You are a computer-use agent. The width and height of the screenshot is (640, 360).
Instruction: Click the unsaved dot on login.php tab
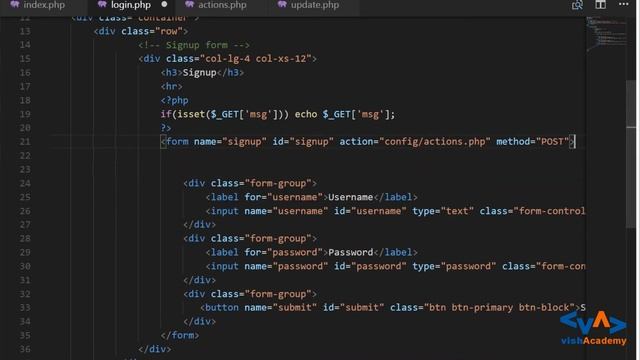[164, 4]
